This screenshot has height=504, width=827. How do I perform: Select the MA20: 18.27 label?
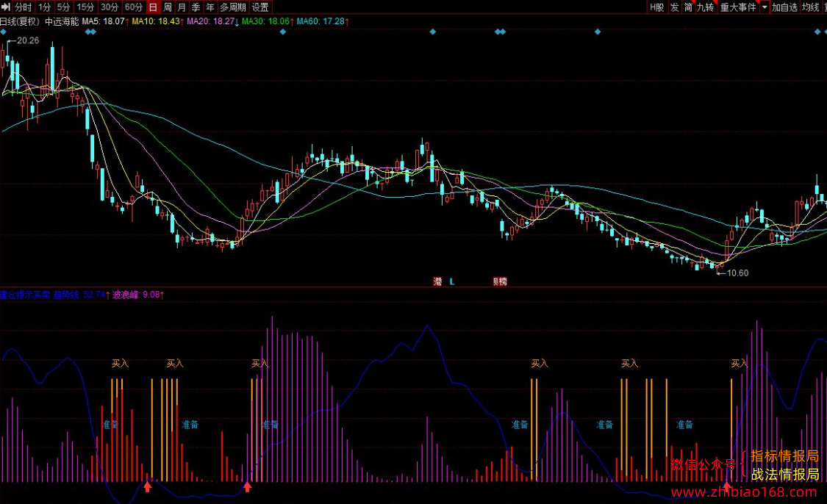tap(212, 21)
